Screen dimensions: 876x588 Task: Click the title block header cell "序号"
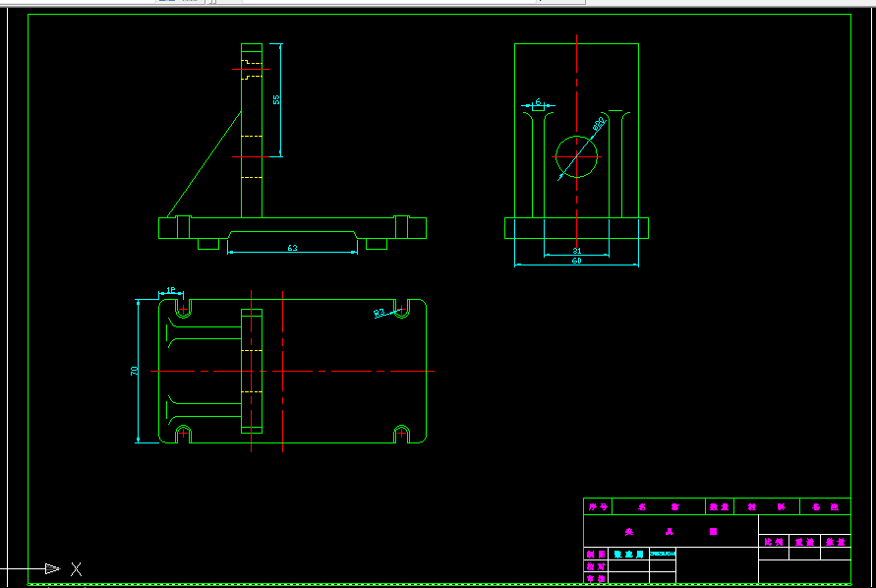598,507
